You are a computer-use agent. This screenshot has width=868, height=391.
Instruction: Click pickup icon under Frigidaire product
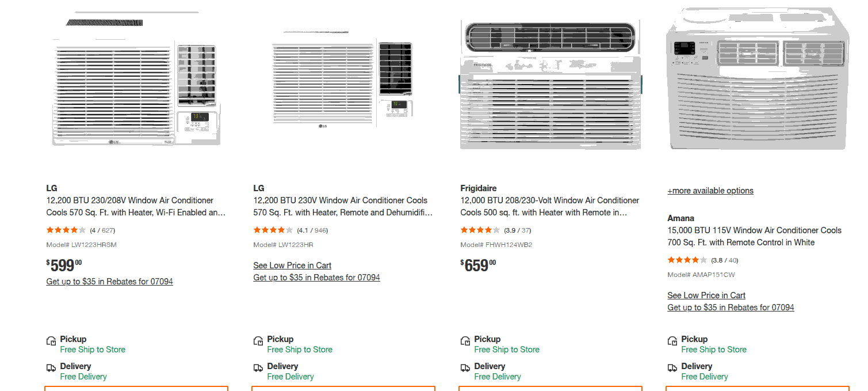click(465, 341)
